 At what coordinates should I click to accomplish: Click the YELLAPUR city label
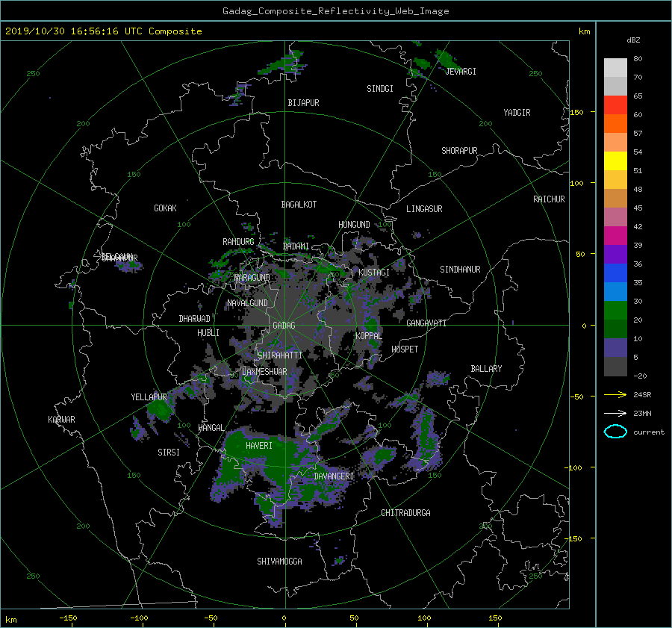(149, 397)
